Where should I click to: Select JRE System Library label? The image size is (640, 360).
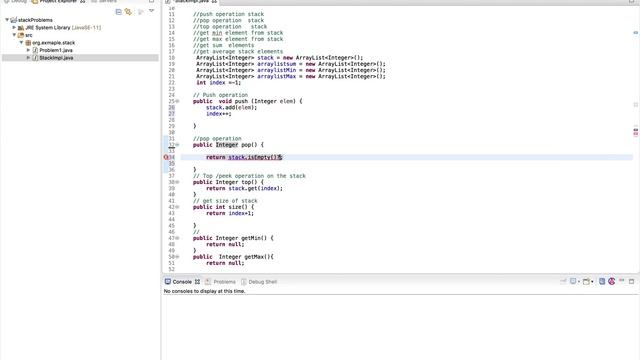(48, 27)
